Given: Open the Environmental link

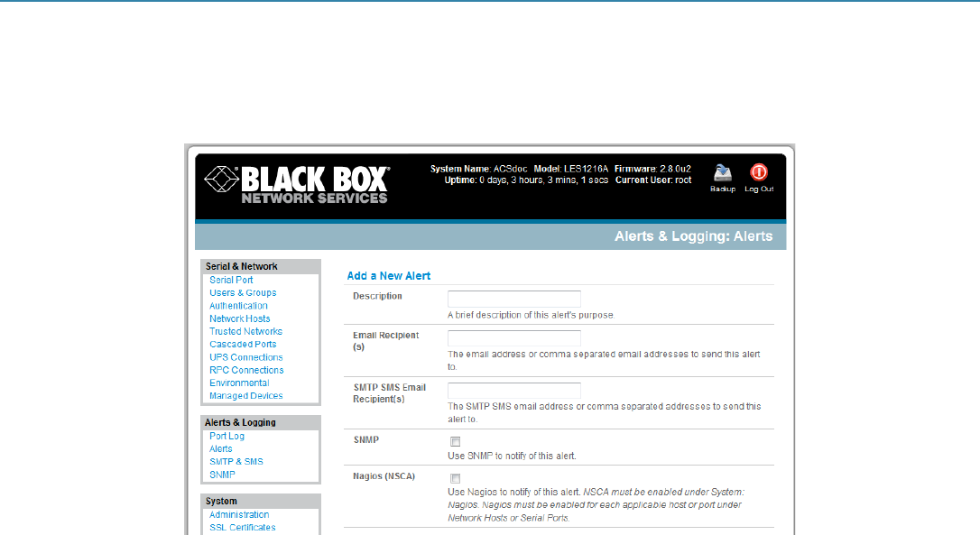Looking at the screenshot, I should click(239, 383).
